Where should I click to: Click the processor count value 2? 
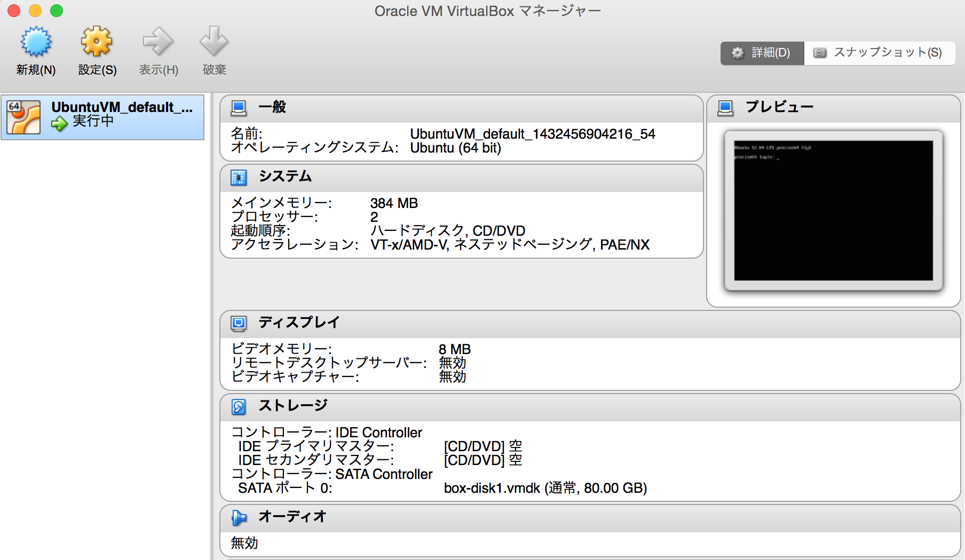pyautogui.click(x=374, y=217)
